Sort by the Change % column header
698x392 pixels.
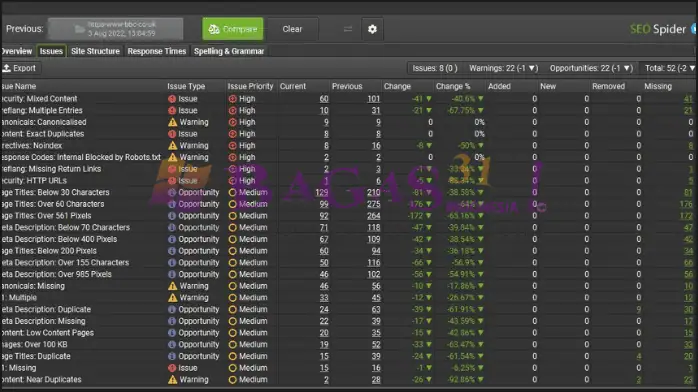point(453,86)
